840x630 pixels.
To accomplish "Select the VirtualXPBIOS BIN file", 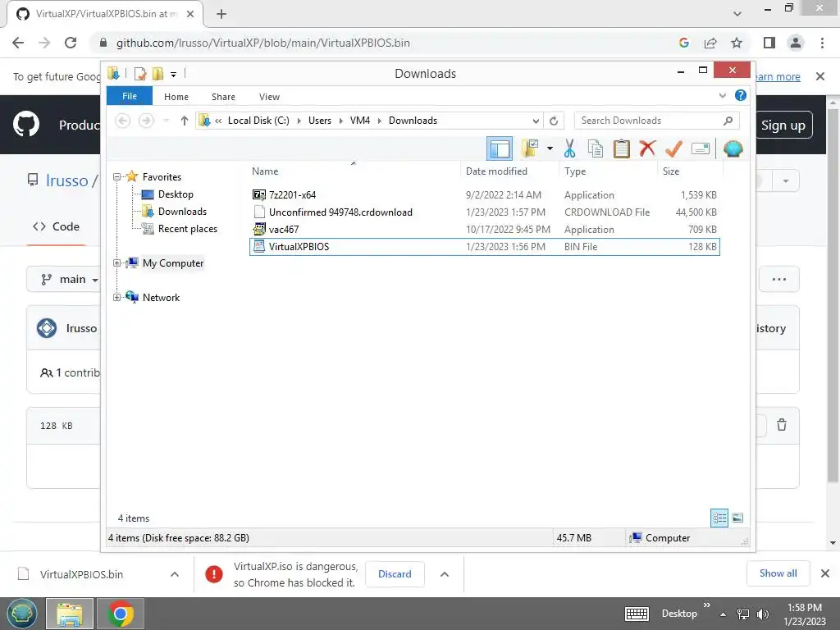I will (484, 246).
